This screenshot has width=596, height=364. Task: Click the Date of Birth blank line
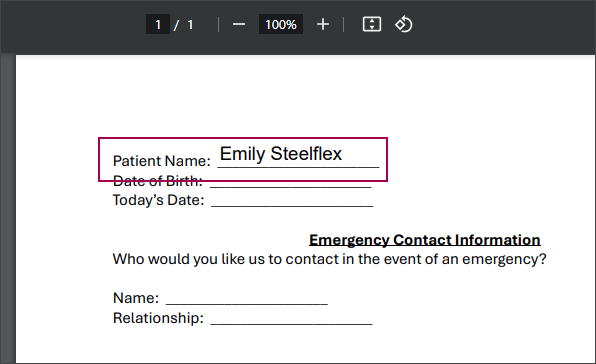tap(291, 184)
